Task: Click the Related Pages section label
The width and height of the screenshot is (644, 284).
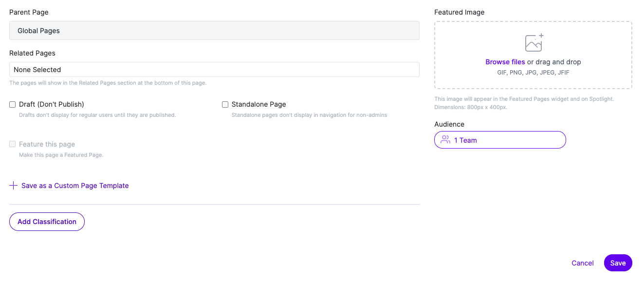Action: pos(32,53)
